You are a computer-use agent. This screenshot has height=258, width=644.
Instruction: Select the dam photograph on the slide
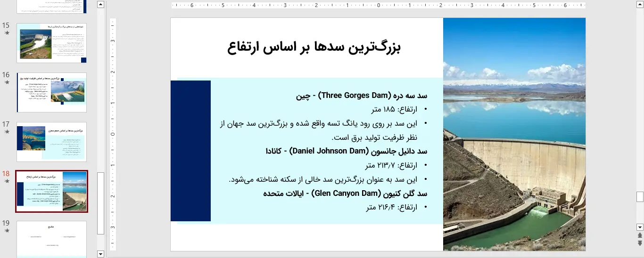[x=514, y=134]
